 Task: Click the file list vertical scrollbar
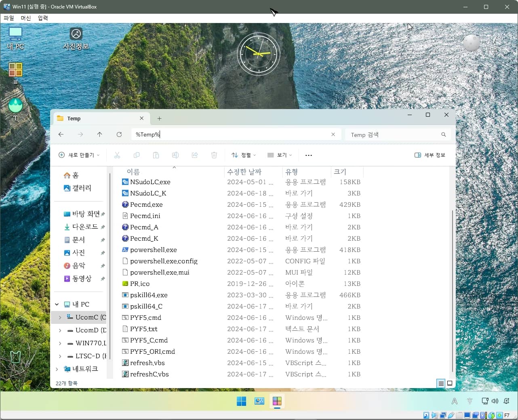click(x=452, y=291)
